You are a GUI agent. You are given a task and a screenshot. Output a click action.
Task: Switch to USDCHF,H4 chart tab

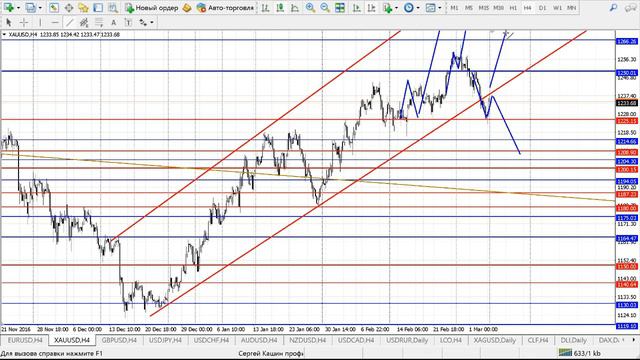(x=211, y=340)
